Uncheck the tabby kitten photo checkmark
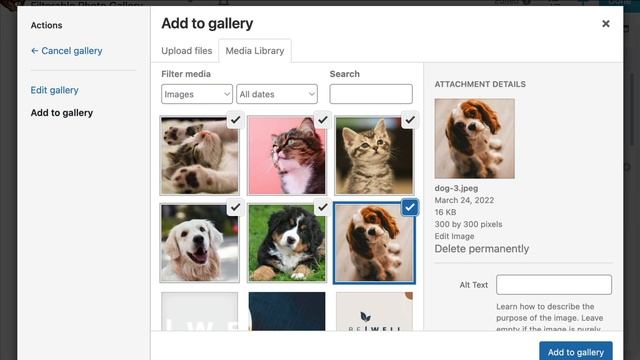The width and height of the screenshot is (640, 360). coord(410,120)
